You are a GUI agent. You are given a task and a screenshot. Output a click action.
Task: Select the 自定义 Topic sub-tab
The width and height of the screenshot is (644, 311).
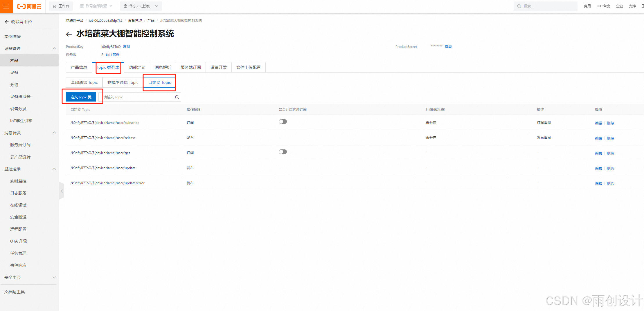(x=160, y=82)
